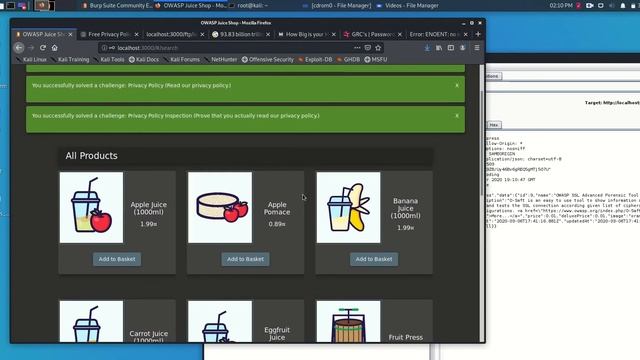Switch to Burp Suite Community in taskbar

pos(117,6)
